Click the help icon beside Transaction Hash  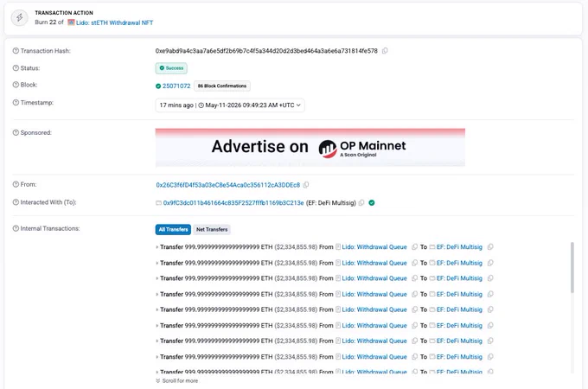coord(16,51)
